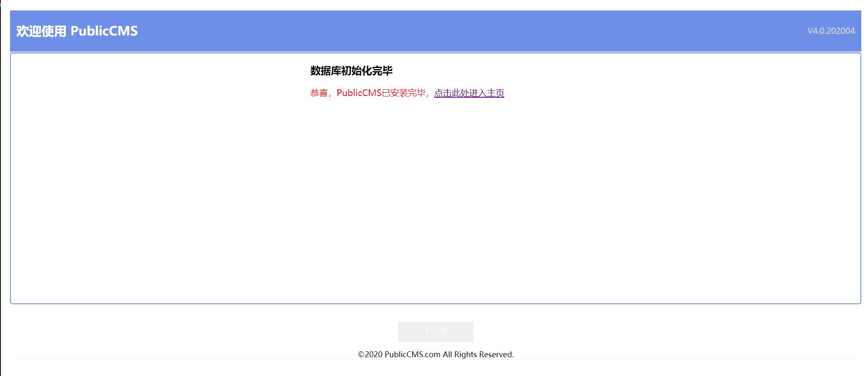Click the 欢迎使用 words in the header
The image size is (868, 376).
pos(41,31)
